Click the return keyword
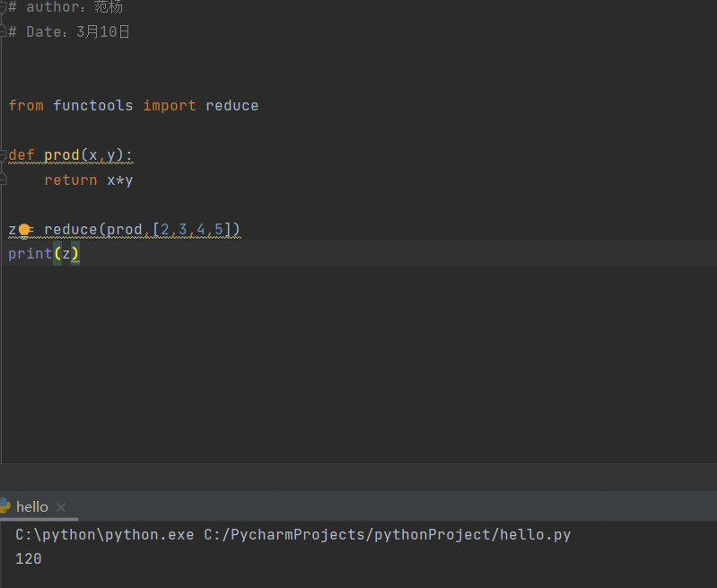Screen dimensions: 717x588 (70, 180)
